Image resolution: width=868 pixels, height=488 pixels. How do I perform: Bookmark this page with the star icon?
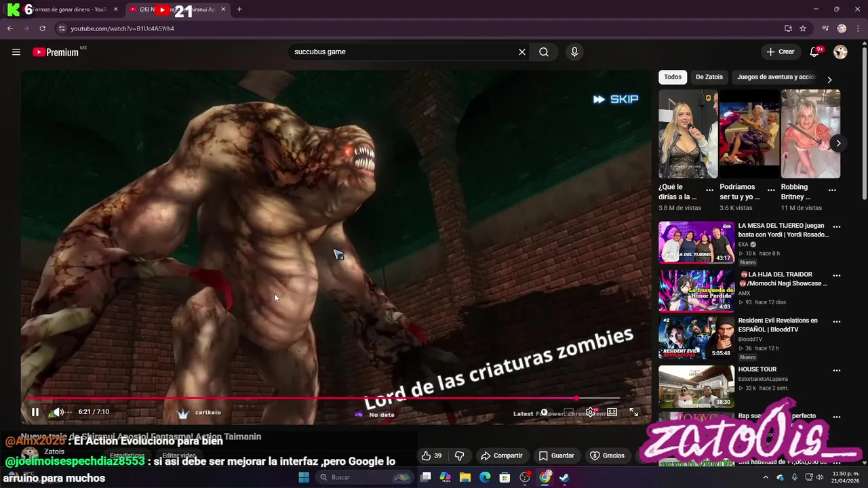coord(803,28)
